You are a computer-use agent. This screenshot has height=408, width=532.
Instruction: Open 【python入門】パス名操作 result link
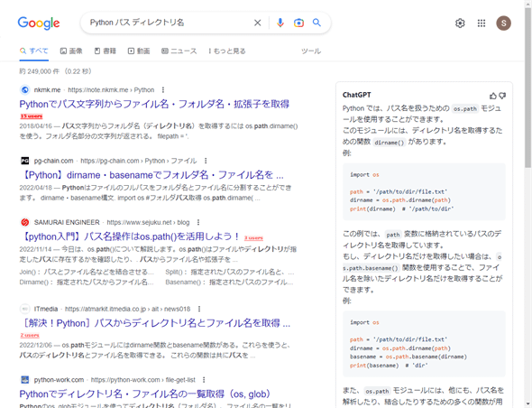(130, 236)
